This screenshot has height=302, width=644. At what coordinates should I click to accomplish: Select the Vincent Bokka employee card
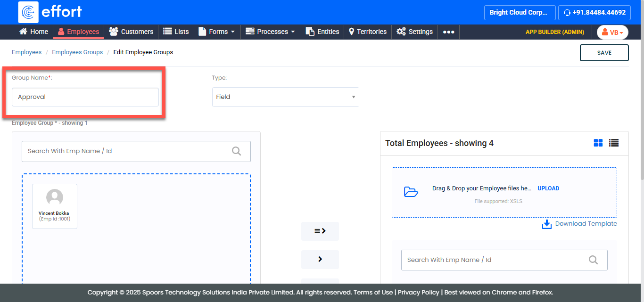[55, 206]
